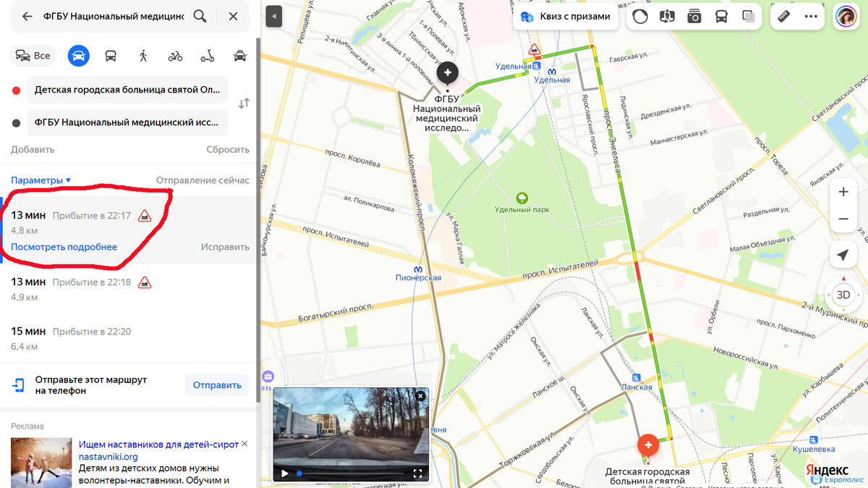Viewport: 868px width, 488px height.
Task: Open the user profile avatar
Action: point(846,17)
